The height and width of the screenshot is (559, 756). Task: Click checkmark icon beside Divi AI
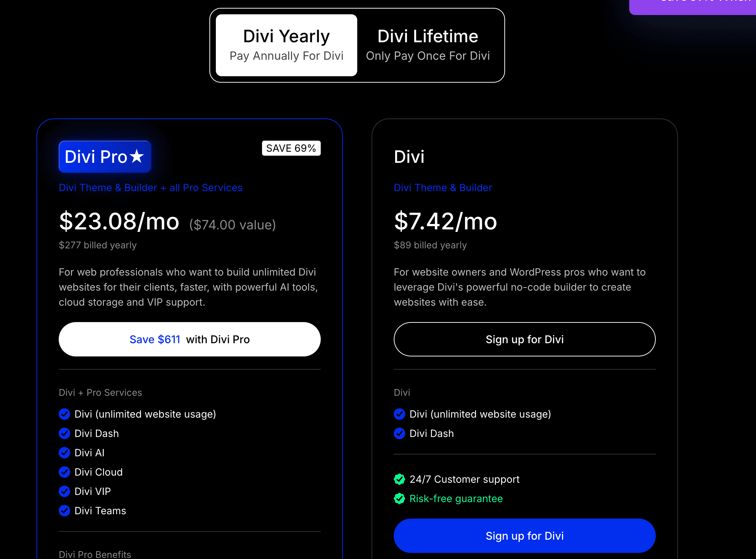[64, 453]
